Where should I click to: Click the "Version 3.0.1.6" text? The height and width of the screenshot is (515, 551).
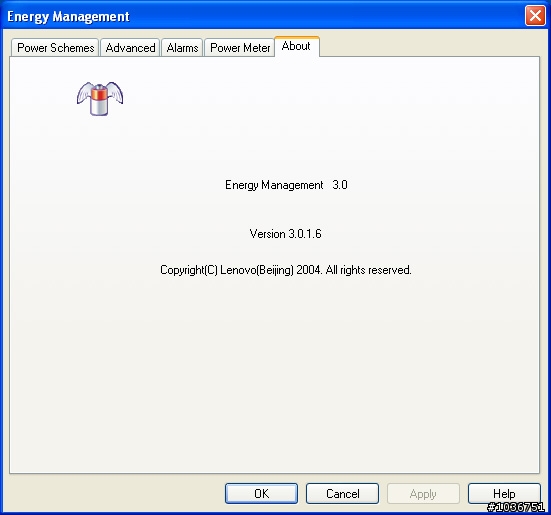pyautogui.click(x=285, y=234)
